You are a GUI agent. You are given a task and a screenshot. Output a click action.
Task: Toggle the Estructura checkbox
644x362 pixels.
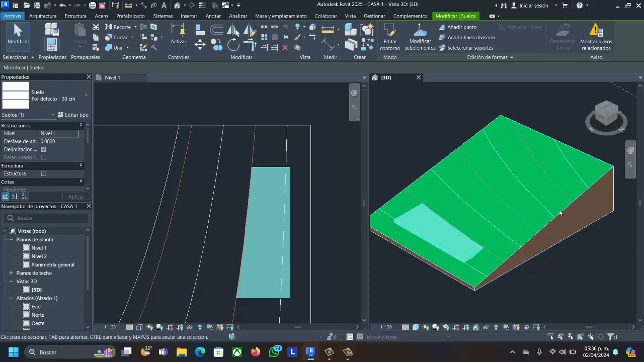[x=44, y=174]
